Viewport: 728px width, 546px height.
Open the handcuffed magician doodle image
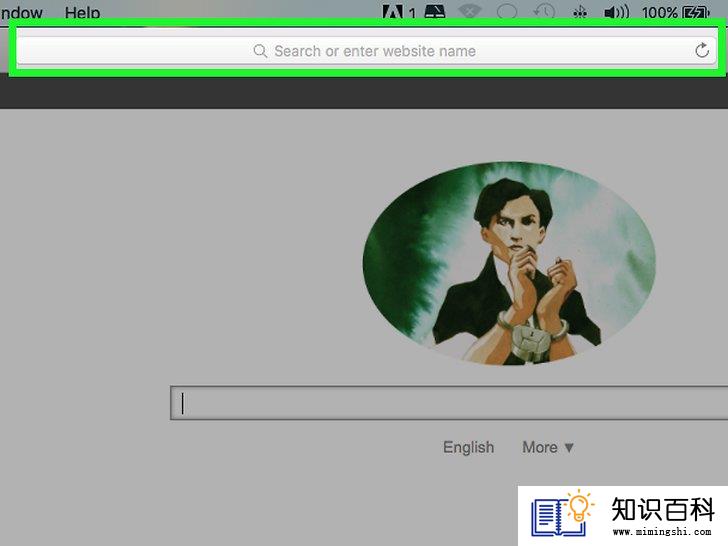click(x=509, y=263)
